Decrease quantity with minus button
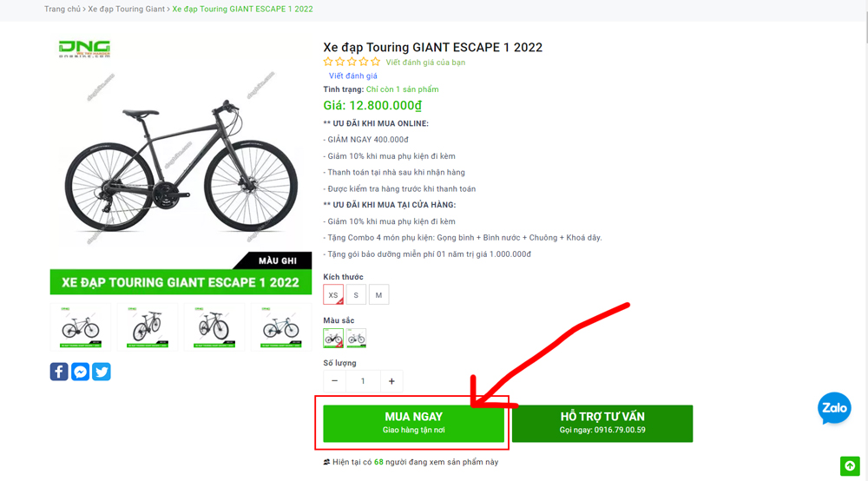The image size is (868, 481). pos(335,381)
